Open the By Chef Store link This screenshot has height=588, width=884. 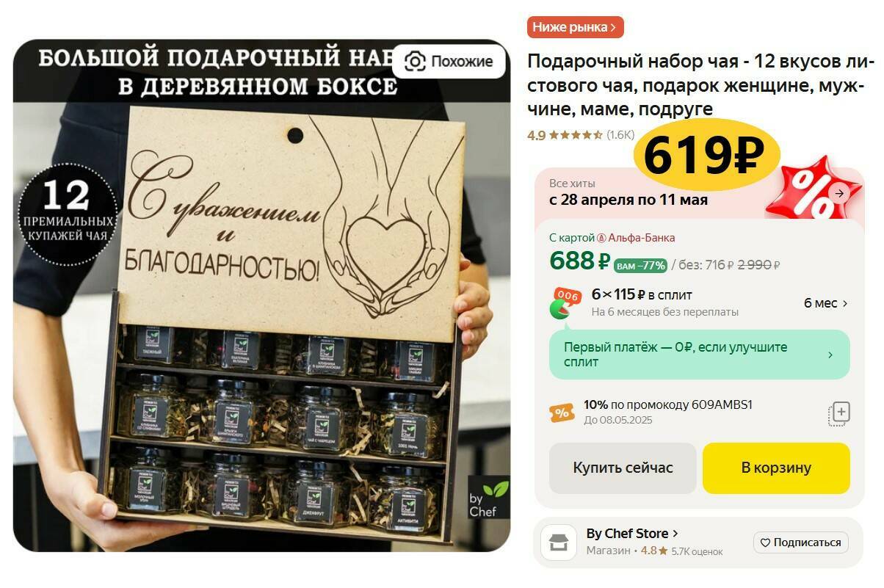pyautogui.click(x=632, y=534)
